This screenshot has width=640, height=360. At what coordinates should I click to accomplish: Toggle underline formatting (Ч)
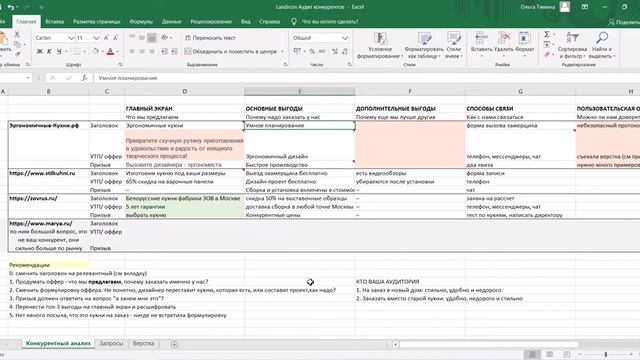point(59,51)
